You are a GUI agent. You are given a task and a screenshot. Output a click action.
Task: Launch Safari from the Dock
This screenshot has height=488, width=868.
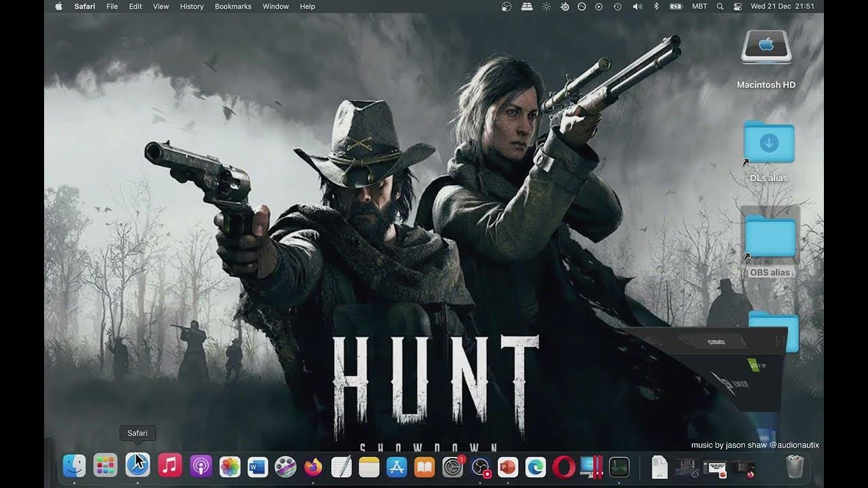click(138, 466)
